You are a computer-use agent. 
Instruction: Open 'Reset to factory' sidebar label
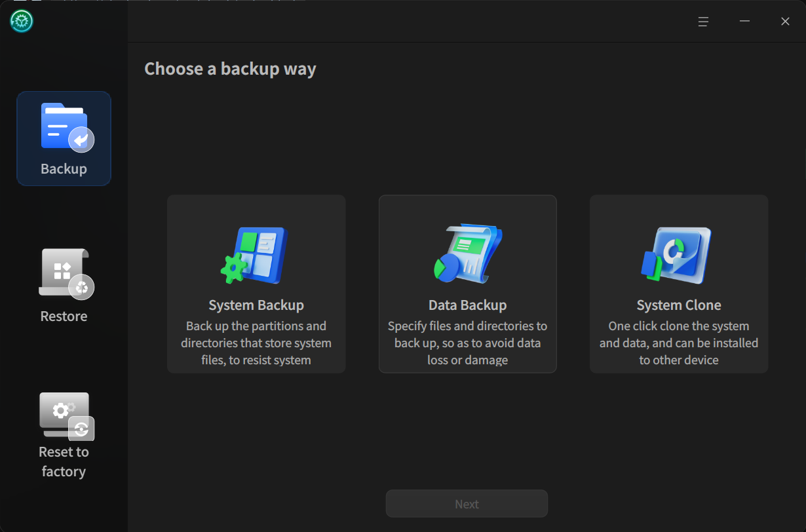tap(64, 462)
